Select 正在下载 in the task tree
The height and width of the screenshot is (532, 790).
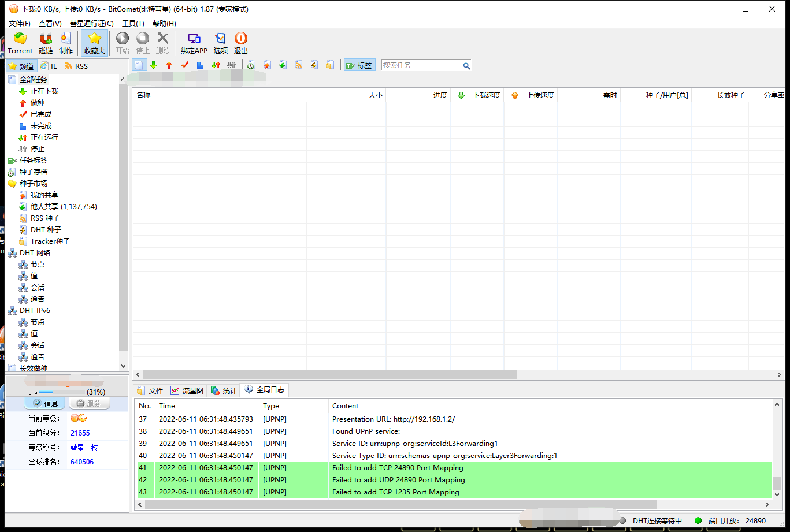(44, 91)
